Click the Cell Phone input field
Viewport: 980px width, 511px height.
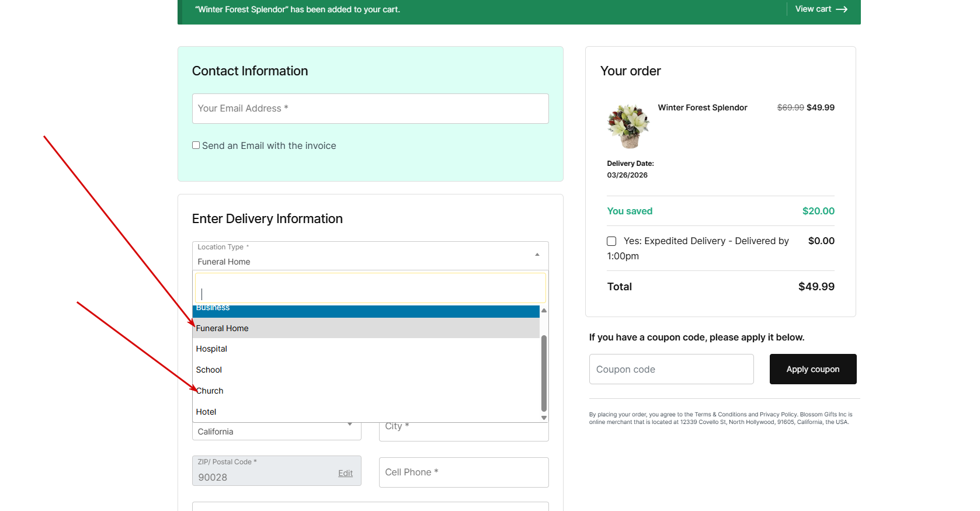pyautogui.click(x=464, y=472)
